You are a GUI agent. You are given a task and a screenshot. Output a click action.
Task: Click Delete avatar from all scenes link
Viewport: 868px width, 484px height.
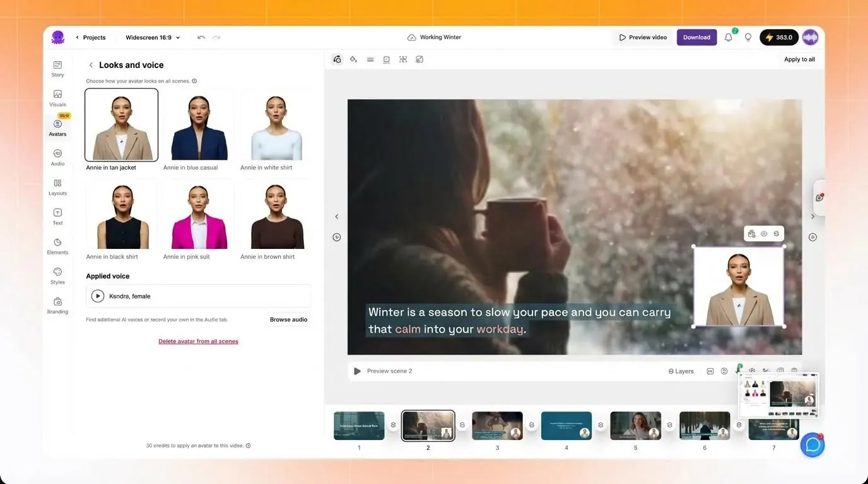point(198,342)
